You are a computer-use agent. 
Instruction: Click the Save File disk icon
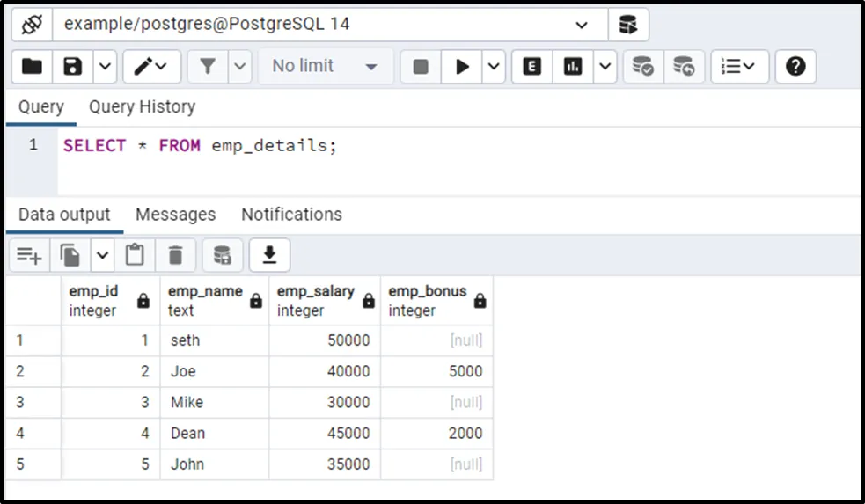[x=73, y=67]
